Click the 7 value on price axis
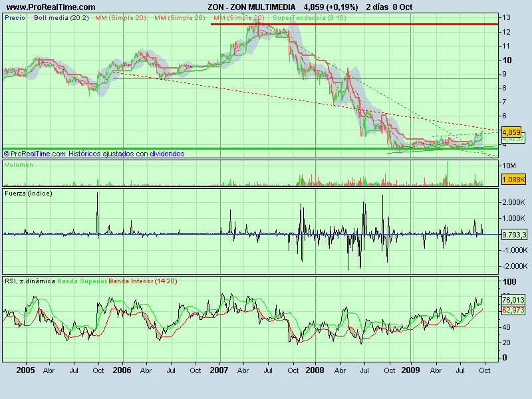 pyautogui.click(x=505, y=102)
